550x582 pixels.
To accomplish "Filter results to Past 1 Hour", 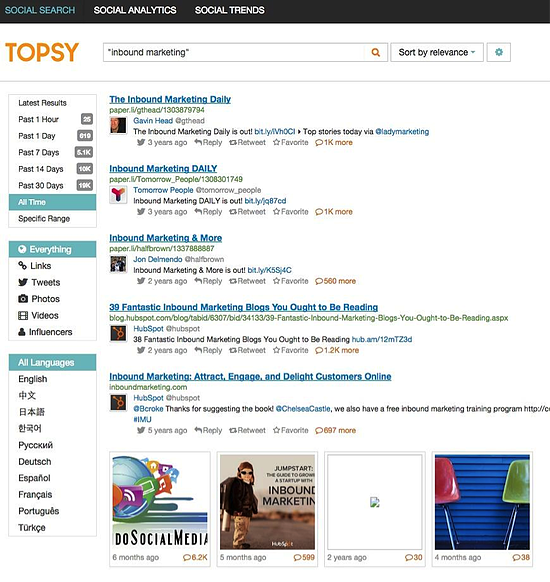I will point(52,119).
